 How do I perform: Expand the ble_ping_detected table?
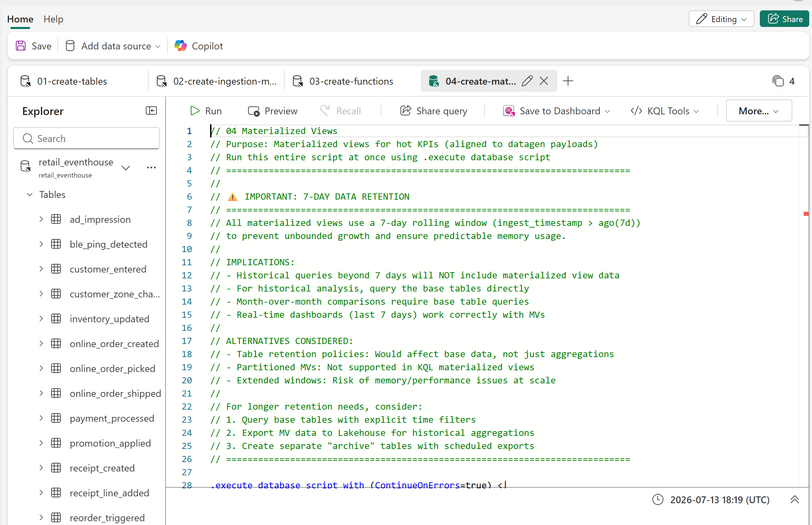click(x=41, y=244)
